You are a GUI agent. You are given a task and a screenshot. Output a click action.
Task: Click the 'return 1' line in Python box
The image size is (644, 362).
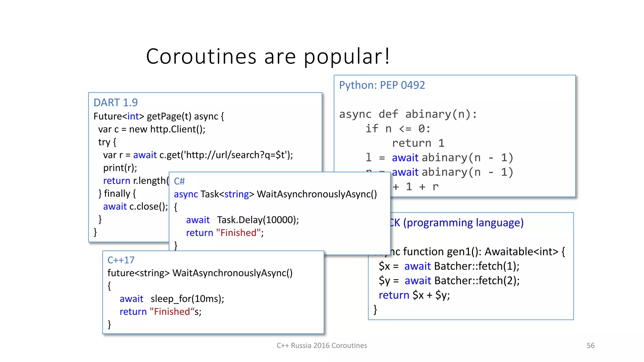418,143
